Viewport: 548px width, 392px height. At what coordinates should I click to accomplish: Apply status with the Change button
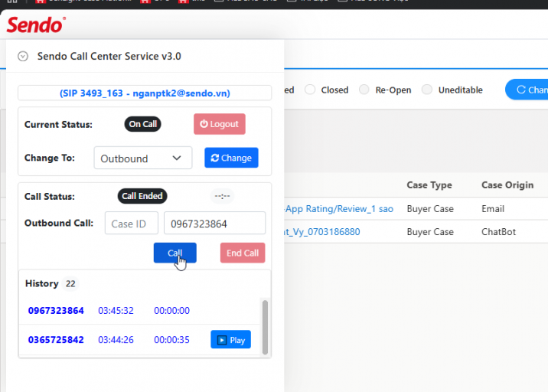231,158
